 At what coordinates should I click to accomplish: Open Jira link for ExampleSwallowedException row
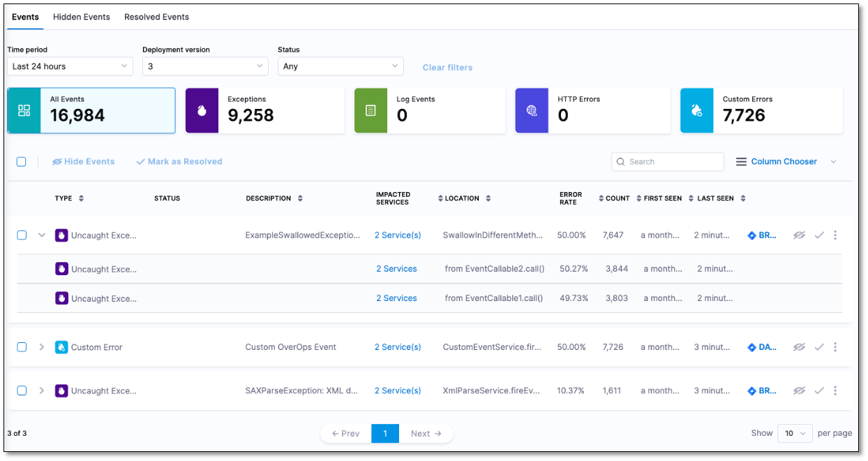click(762, 235)
